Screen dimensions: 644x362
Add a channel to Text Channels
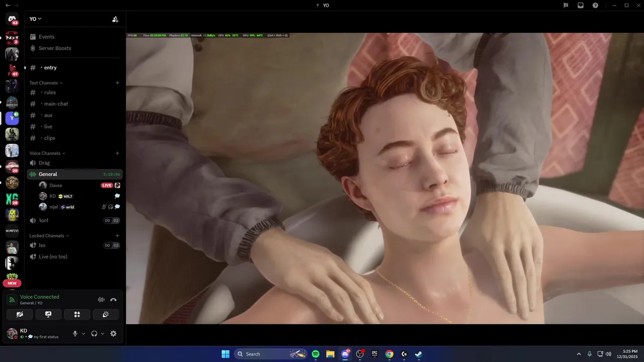[x=117, y=83]
